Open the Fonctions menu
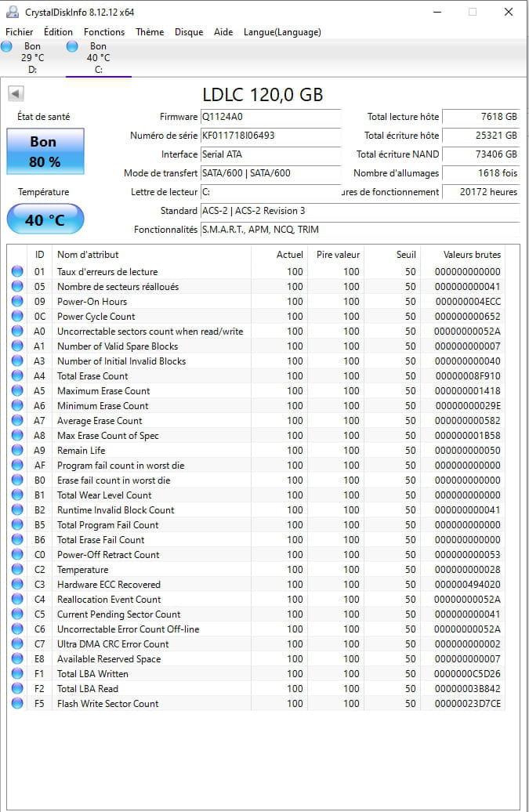Viewport: 529px width, 812px height. point(104,32)
